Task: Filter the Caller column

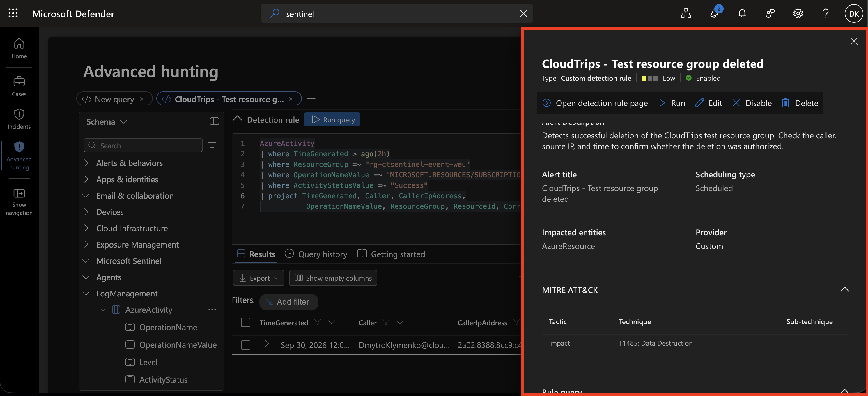Action: click(386, 322)
